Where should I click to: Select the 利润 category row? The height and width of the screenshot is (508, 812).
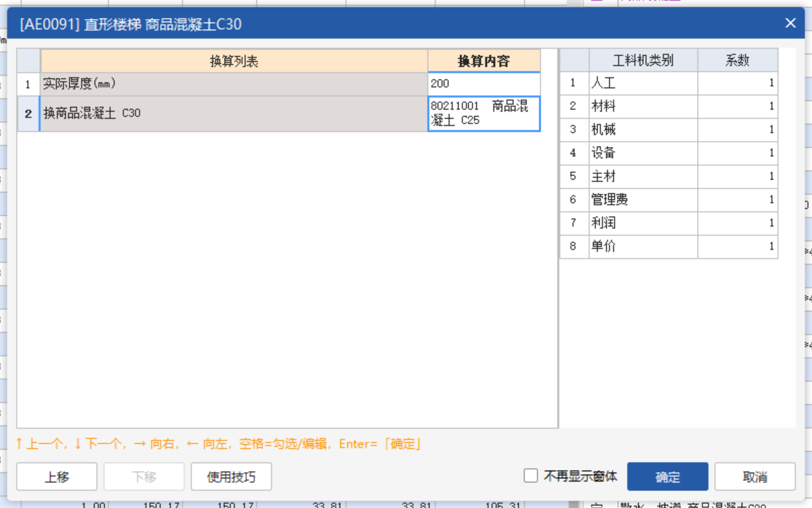(x=643, y=224)
